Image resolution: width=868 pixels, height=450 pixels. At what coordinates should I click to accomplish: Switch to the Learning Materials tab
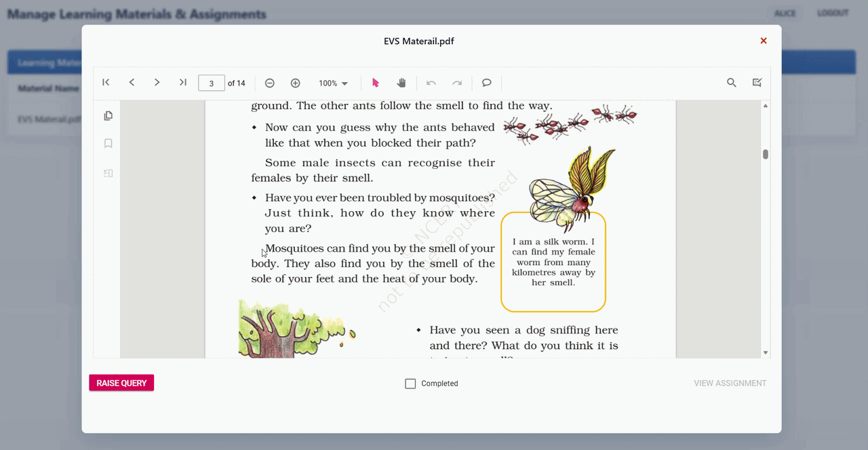pyautogui.click(x=47, y=62)
